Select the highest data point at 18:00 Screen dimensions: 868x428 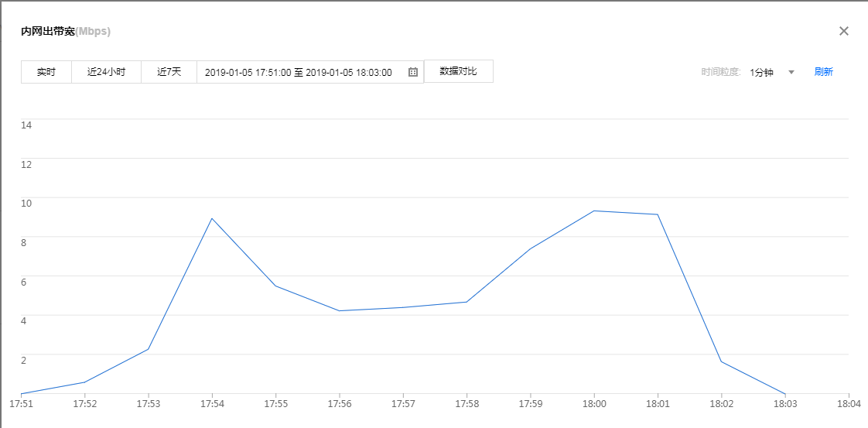(x=593, y=211)
